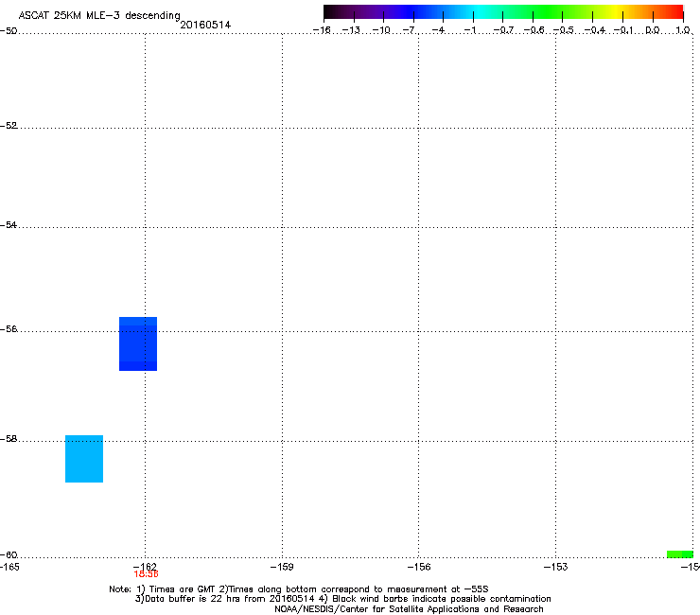Viewport: 700px width, 615px height.
Task: Click latitude axis label -58
Action: 9,439
